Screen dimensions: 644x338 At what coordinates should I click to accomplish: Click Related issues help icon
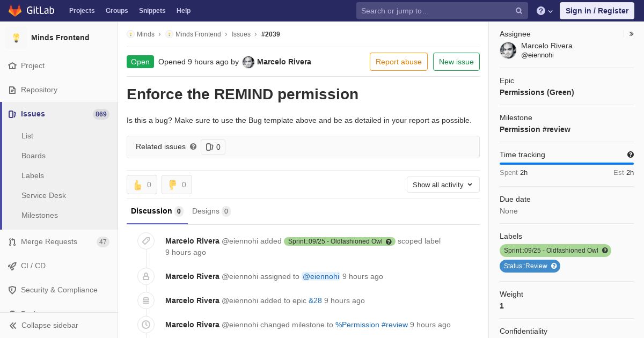click(193, 146)
